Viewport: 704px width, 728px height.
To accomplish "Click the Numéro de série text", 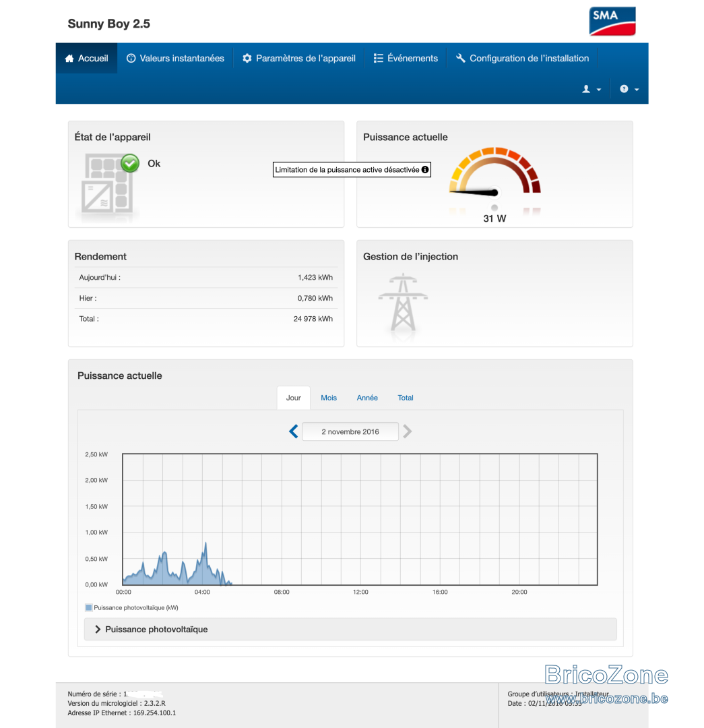I will tap(115, 694).
